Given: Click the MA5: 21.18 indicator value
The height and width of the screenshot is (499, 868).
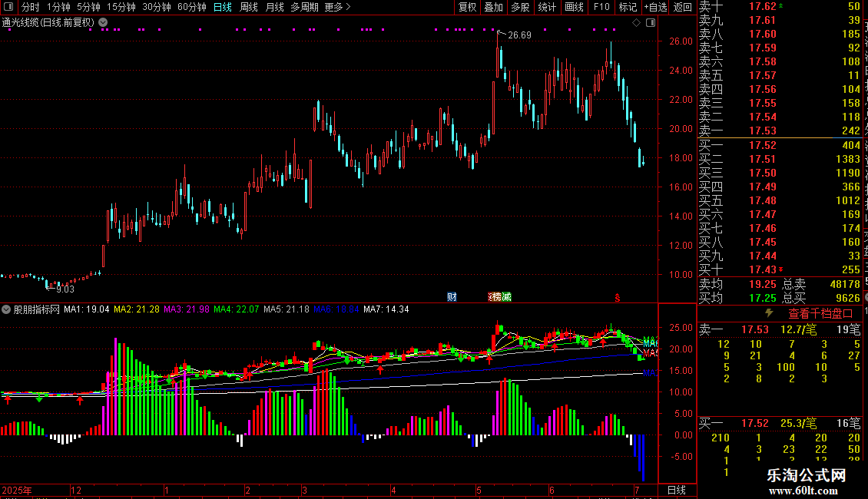Looking at the screenshot, I should [x=287, y=309].
